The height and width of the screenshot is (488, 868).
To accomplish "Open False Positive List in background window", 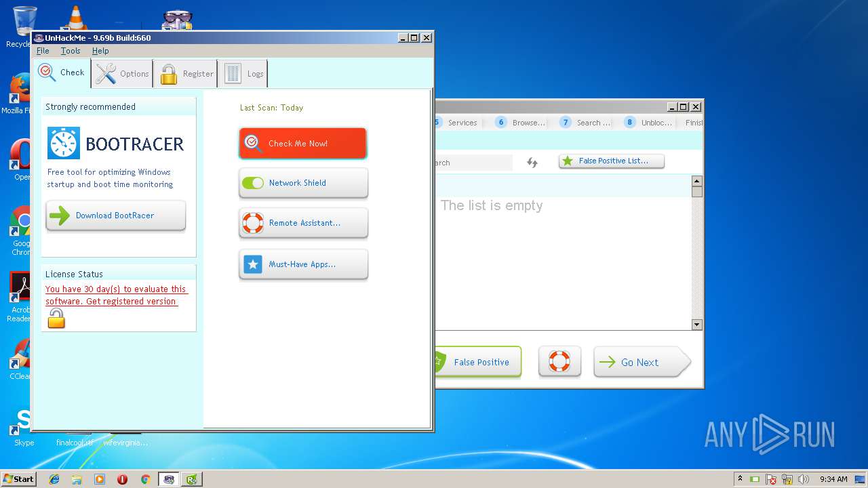I will point(612,161).
